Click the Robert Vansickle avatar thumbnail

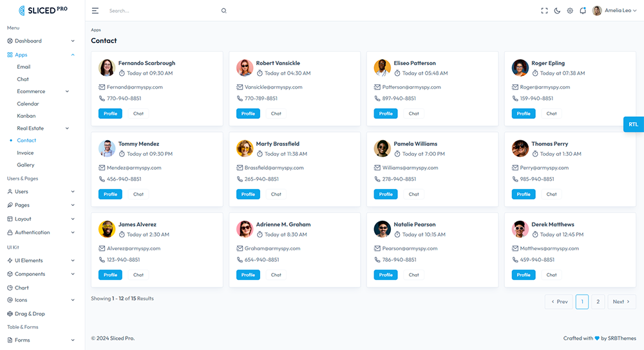tap(245, 68)
